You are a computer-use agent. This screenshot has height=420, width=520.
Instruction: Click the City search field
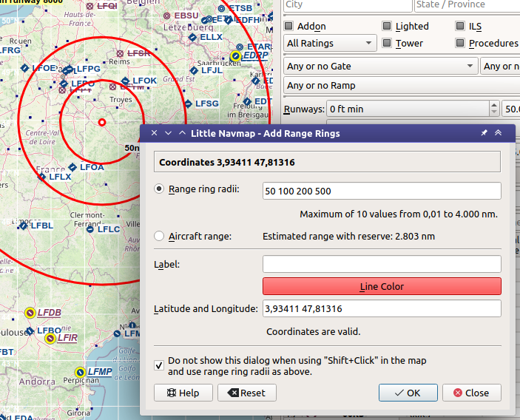click(x=348, y=4)
